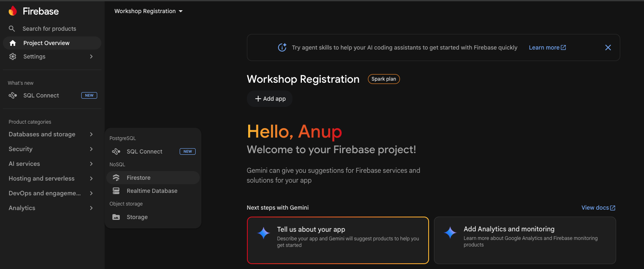Click the Storage folder icon

point(116,217)
